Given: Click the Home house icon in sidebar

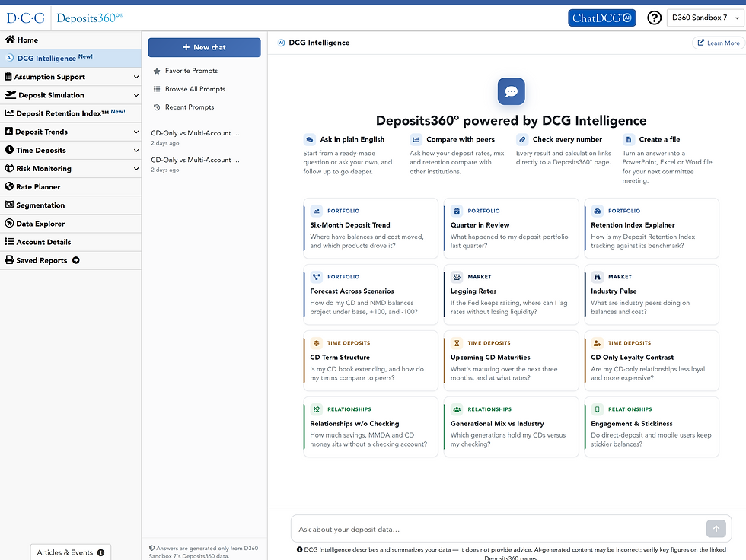Looking at the screenshot, I should 9,40.
